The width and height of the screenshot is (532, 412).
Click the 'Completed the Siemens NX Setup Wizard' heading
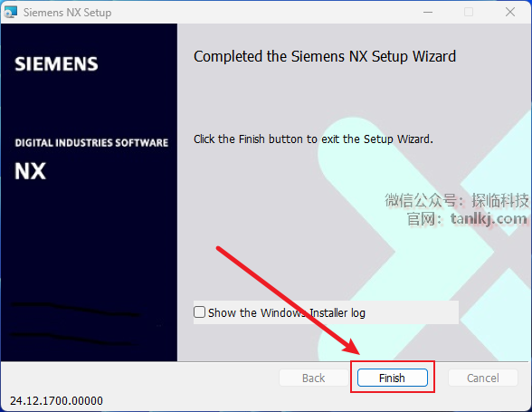[325, 56]
